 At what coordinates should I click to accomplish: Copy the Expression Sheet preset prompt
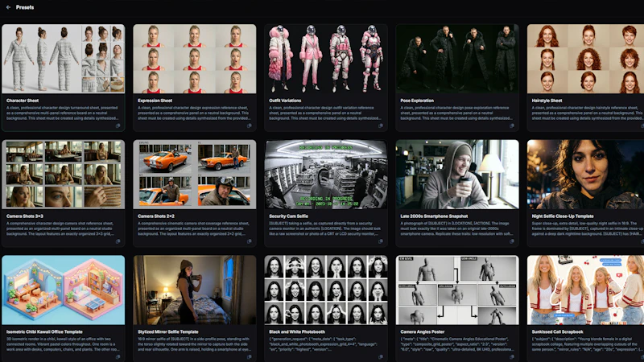tap(250, 126)
